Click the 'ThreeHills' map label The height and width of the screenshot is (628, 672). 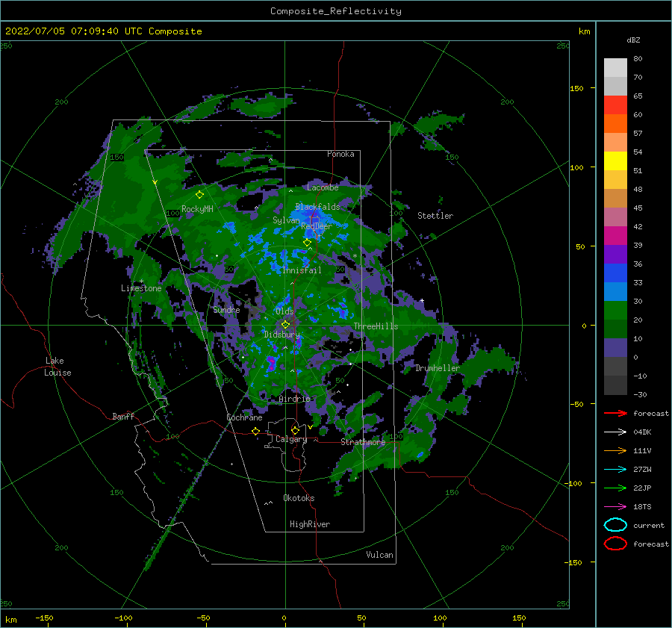pyautogui.click(x=376, y=326)
